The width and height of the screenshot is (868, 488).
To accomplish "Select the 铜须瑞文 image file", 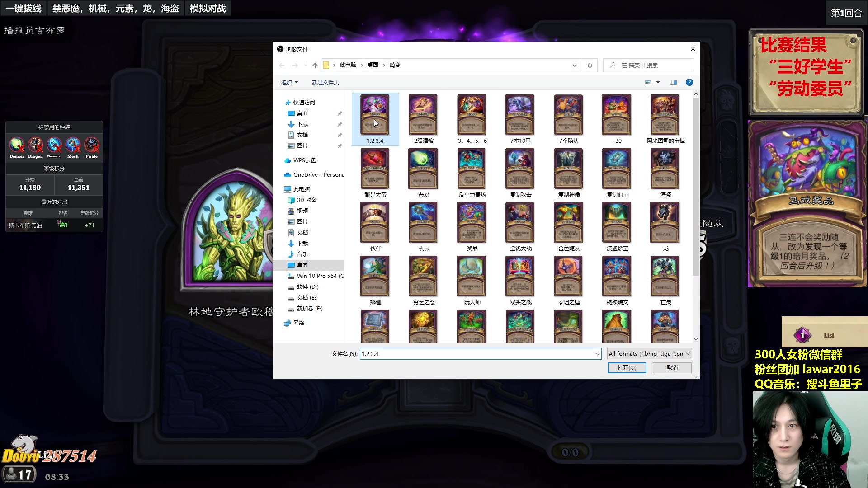I will coord(617,280).
